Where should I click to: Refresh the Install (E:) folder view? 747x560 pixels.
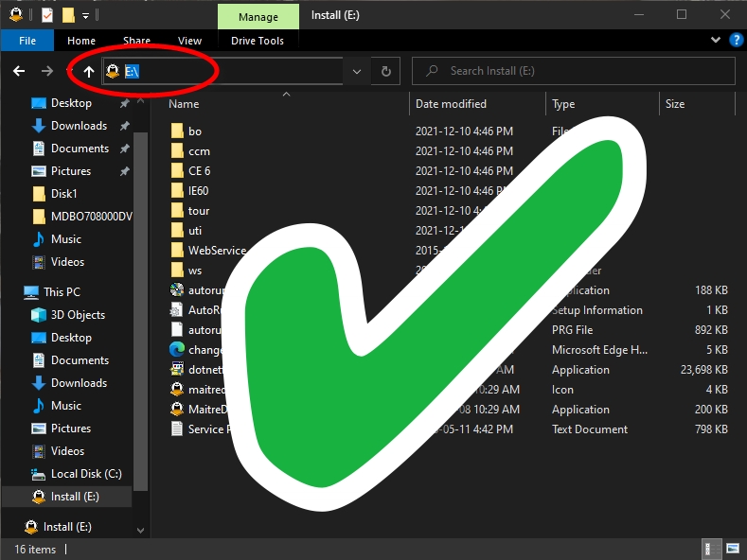pyautogui.click(x=385, y=71)
